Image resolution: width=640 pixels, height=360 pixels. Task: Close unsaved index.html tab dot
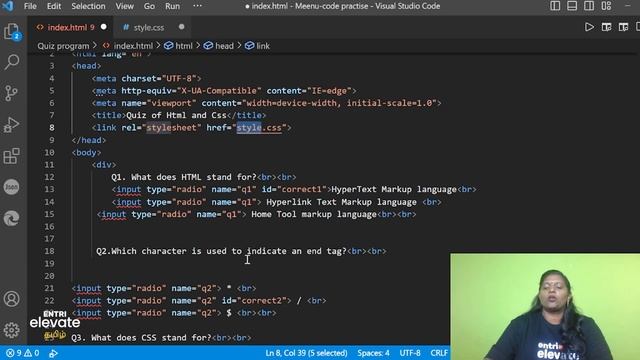(104, 27)
